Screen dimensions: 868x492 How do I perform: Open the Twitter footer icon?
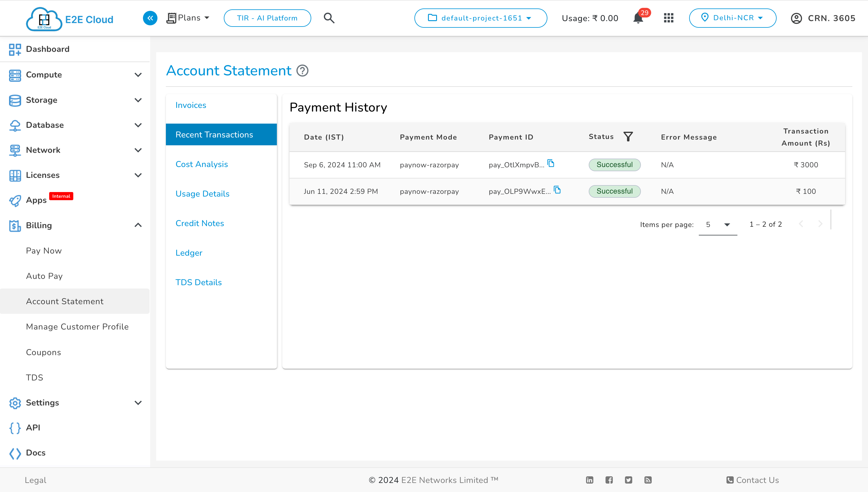[628, 480]
